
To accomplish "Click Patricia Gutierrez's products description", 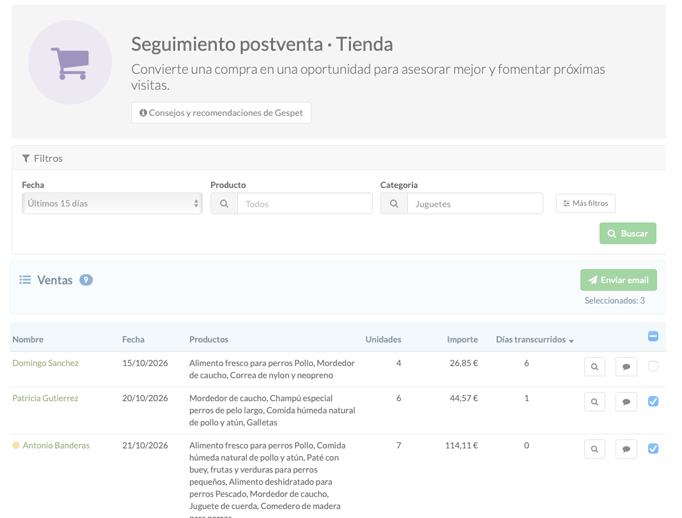I will [x=272, y=410].
